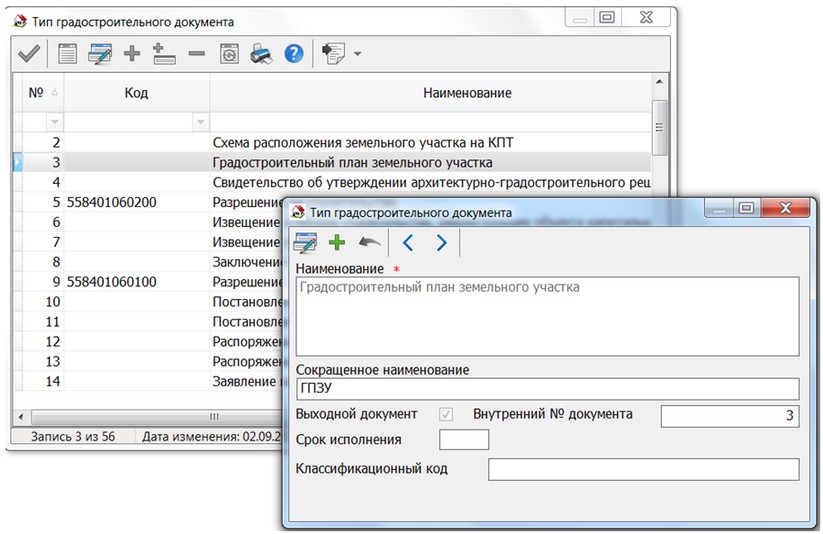Image resolution: width=823 pixels, height=534 pixels.
Task: Click green plus icon in detail window
Action: [337, 242]
